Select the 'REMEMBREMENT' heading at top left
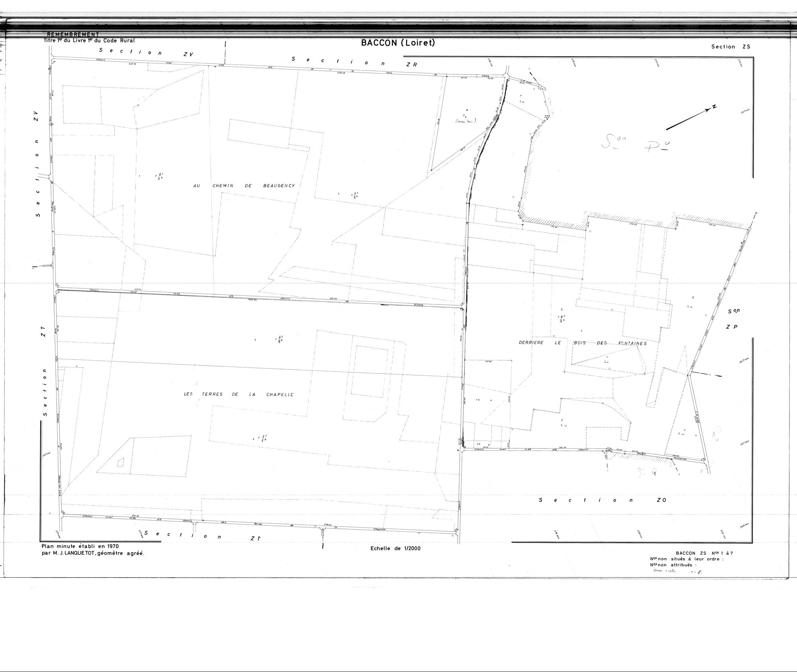 tap(73, 35)
